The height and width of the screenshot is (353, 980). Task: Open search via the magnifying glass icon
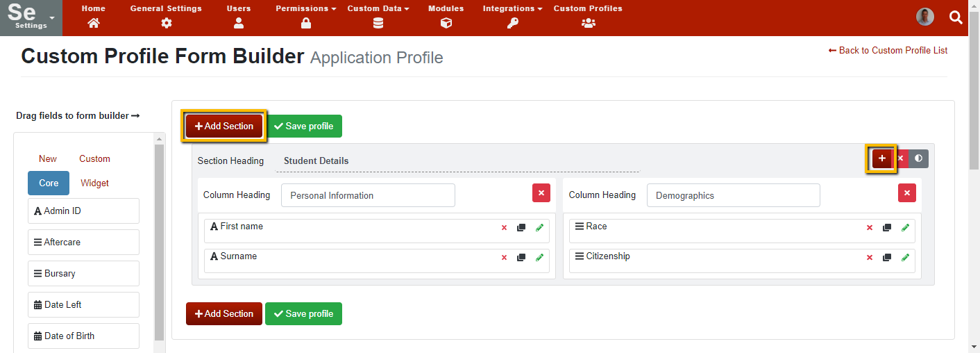956,18
